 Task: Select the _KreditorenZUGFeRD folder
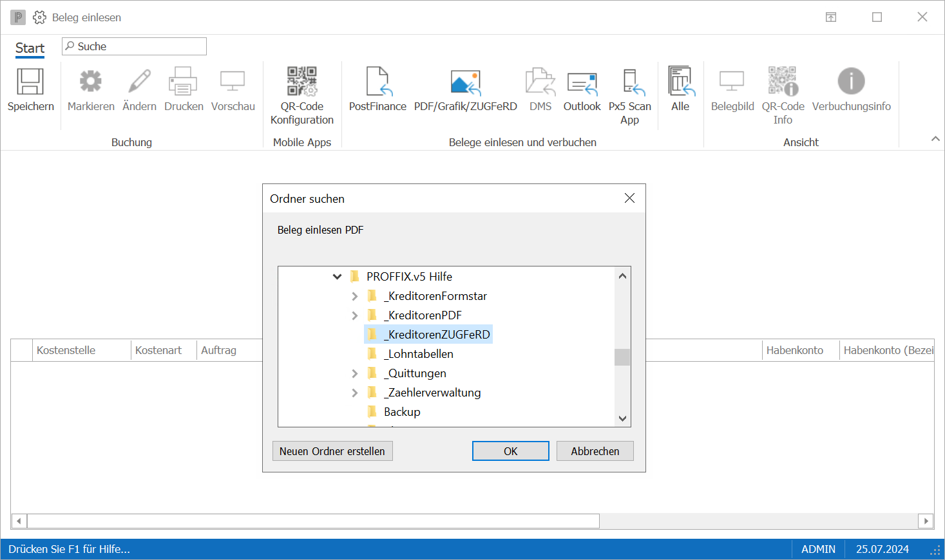click(x=428, y=335)
